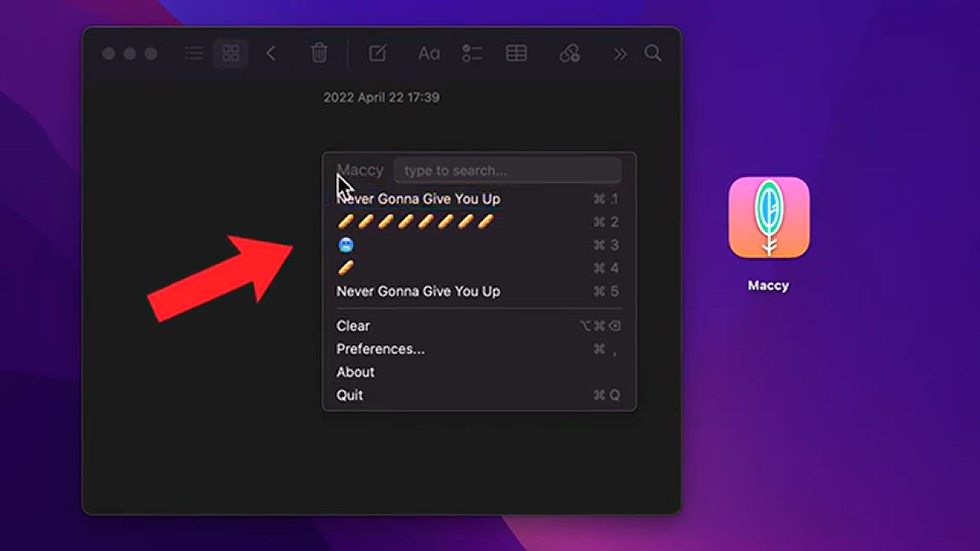Viewport: 980px width, 551px height.
Task: Open text format Aa button
Action: (429, 54)
